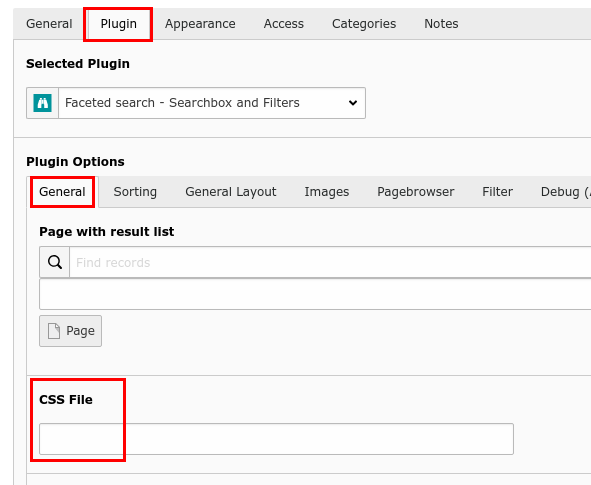Click the dropdown chevron arrow of Selected Plugin
This screenshot has width=591, height=485.
click(353, 103)
